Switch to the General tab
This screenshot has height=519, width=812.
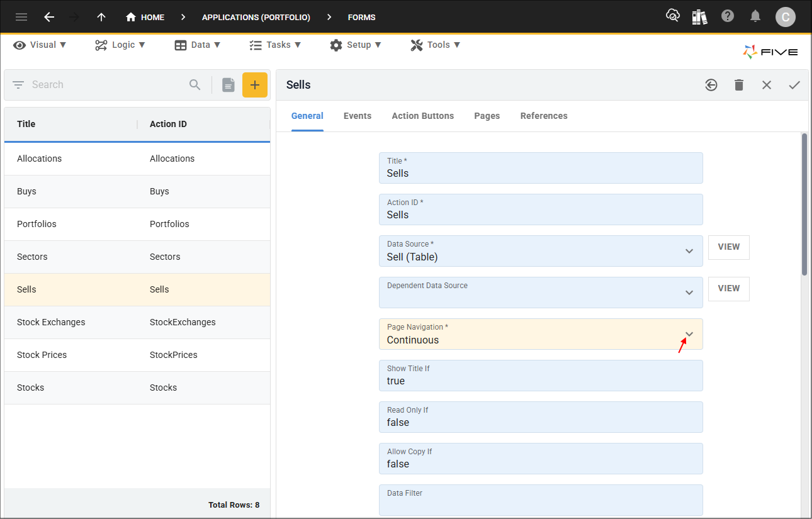point(307,116)
